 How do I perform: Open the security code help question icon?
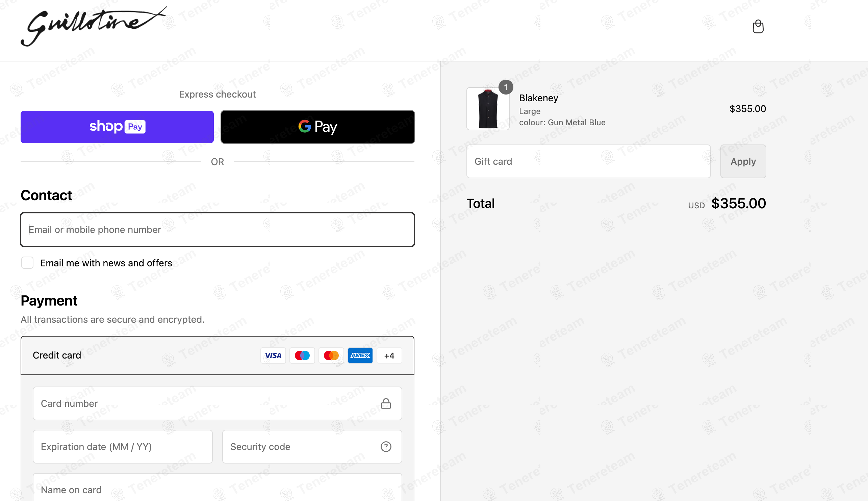tap(386, 447)
